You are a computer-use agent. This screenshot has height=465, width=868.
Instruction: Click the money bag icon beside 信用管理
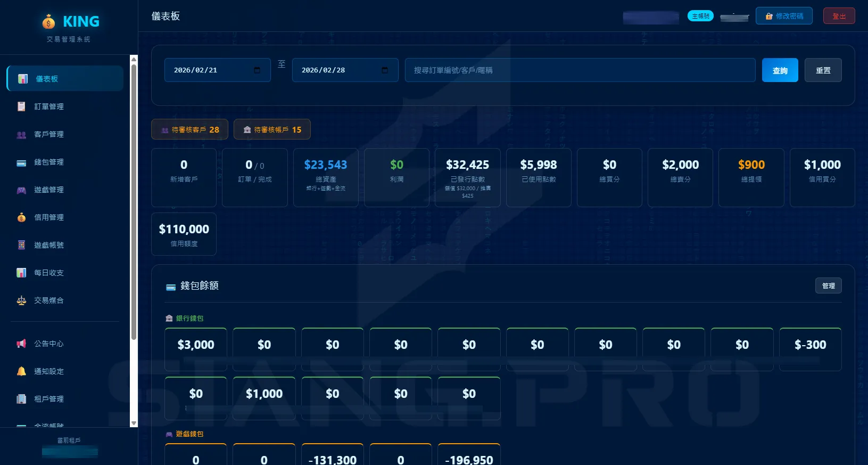tap(21, 217)
